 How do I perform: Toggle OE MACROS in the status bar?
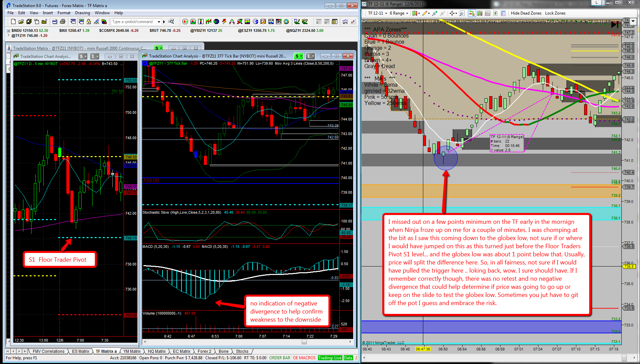click(x=304, y=358)
